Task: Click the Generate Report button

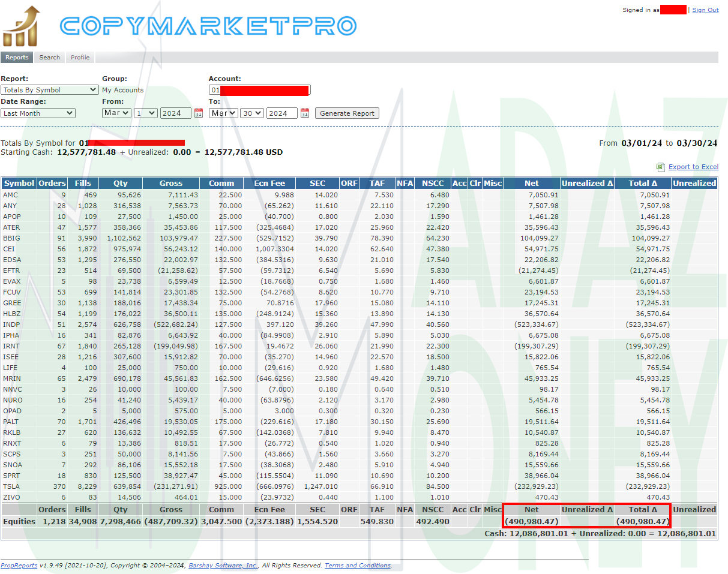Action: click(347, 113)
